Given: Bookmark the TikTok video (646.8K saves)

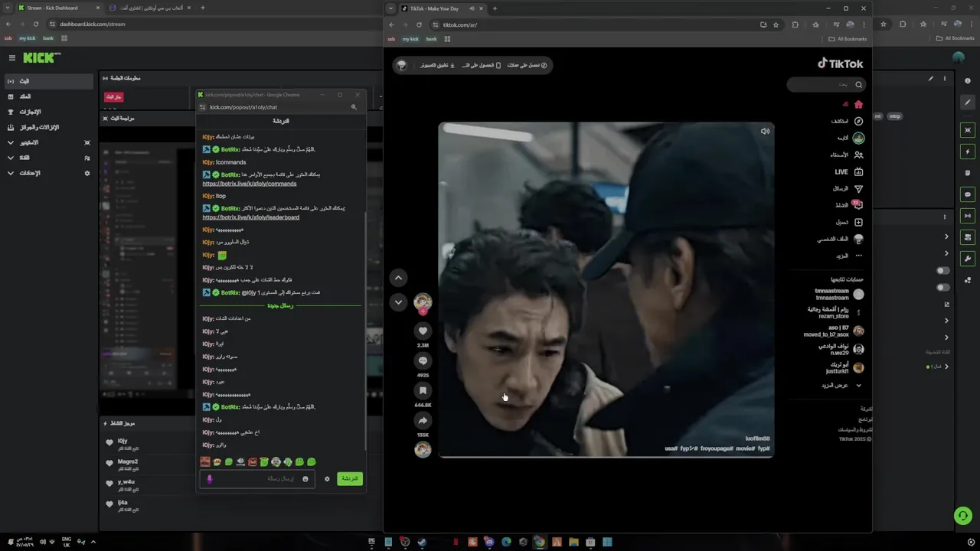Looking at the screenshot, I should pyautogui.click(x=423, y=390).
